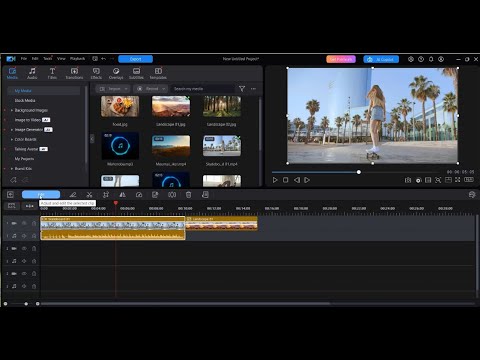Image resolution: width=480 pixels, height=360 pixels.
Task: Open the AI Copilot panel
Action: point(381,59)
